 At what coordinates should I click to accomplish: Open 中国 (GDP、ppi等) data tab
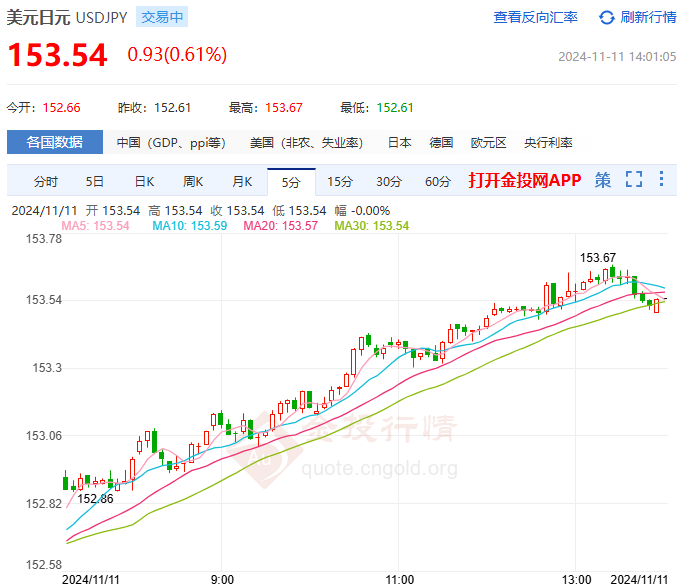171,142
